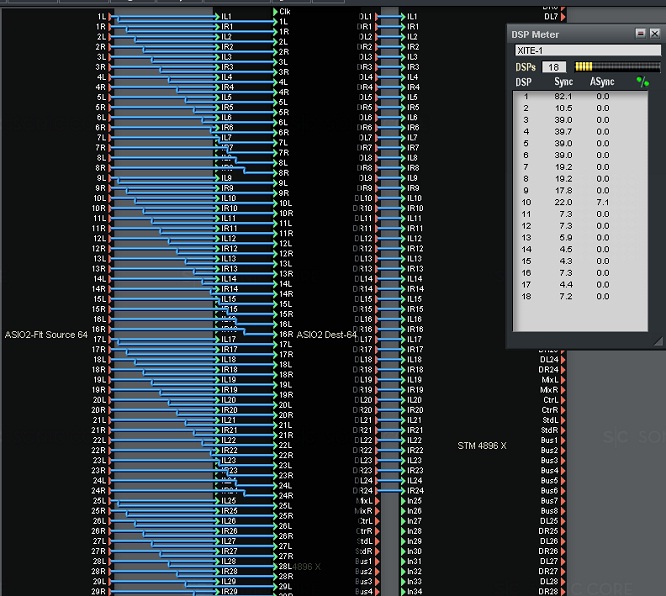Select the Sync value 17.8 of DSP 9
This screenshot has height=596, width=666.
[x=564, y=190]
